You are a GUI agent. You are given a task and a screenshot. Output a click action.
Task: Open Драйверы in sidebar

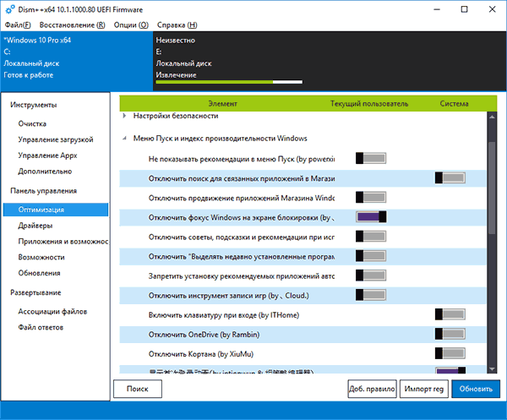point(35,226)
